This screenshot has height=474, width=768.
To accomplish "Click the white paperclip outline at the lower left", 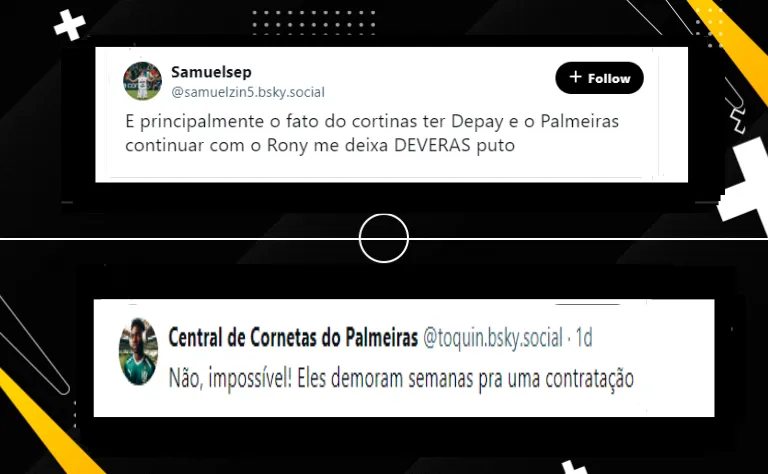I will tap(33, 345).
